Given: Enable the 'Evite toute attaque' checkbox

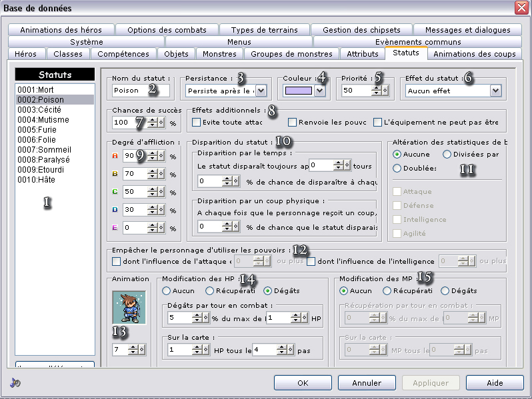Looking at the screenshot, I should click(196, 123).
